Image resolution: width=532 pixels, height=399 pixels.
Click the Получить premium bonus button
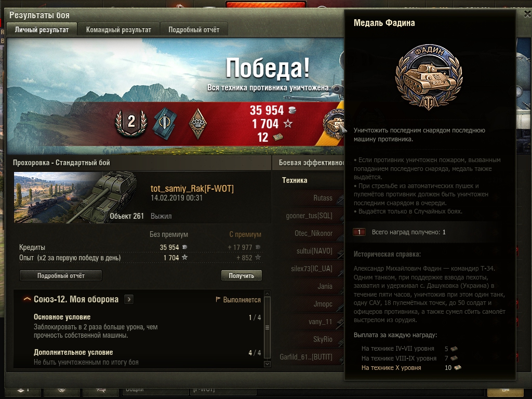(x=241, y=275)
